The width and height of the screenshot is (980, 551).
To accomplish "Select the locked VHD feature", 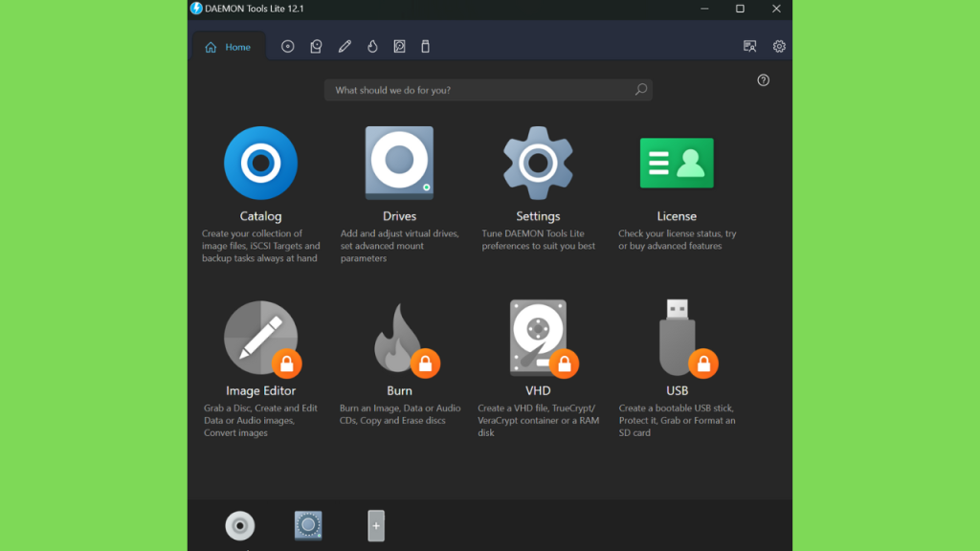I will 538,338.
